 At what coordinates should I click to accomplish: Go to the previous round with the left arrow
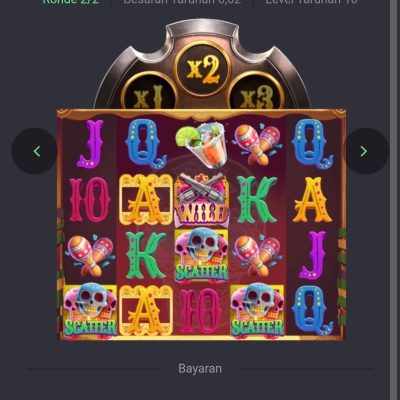click(35, 151)
